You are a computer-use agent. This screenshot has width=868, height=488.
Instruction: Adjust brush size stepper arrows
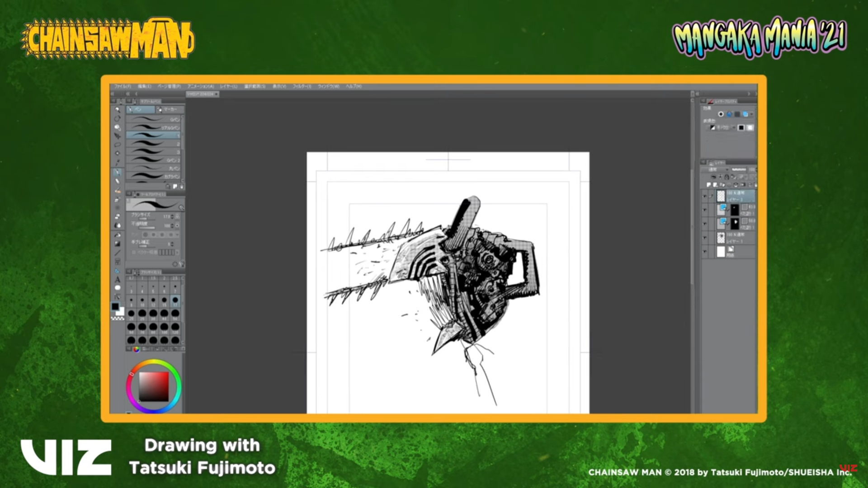(x=172, y=217)
